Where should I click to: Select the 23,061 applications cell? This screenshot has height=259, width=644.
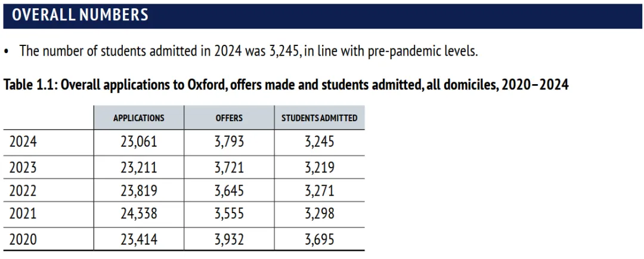pyautogui.click(x=139, y=143)
